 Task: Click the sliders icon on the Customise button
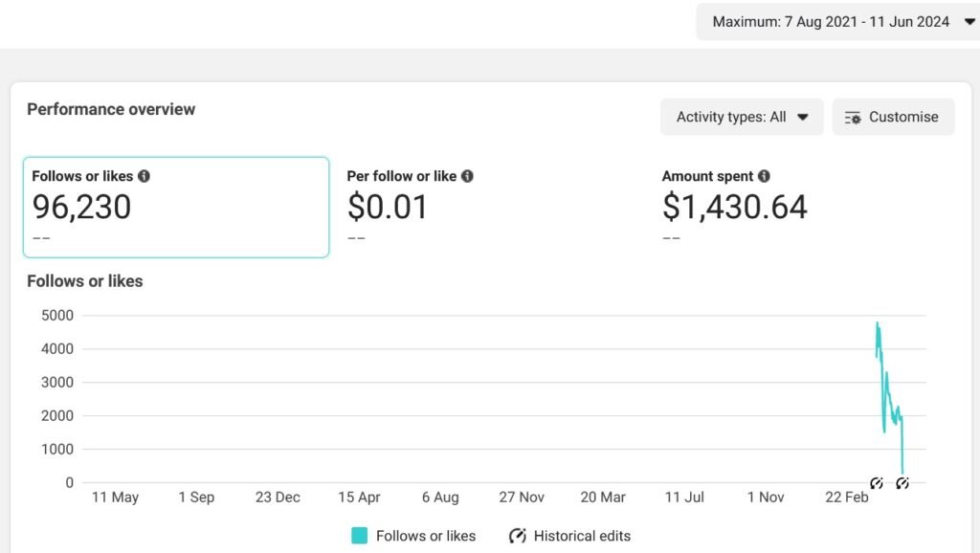[853, 117]
